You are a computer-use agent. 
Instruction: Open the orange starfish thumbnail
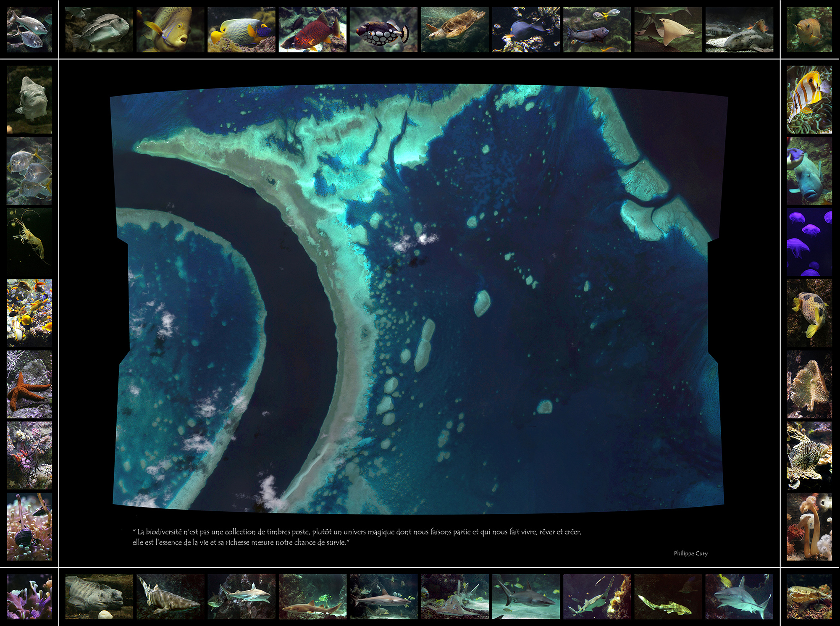point(29,384)
